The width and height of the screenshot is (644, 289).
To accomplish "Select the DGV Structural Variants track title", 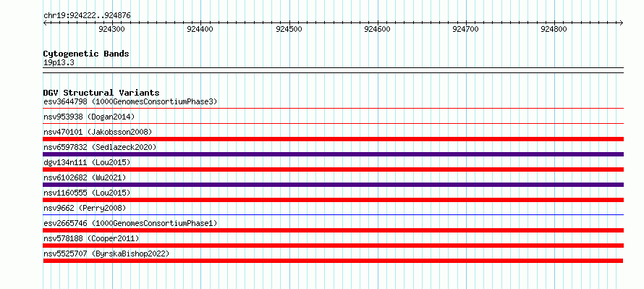I will click(x=101, y=93).
